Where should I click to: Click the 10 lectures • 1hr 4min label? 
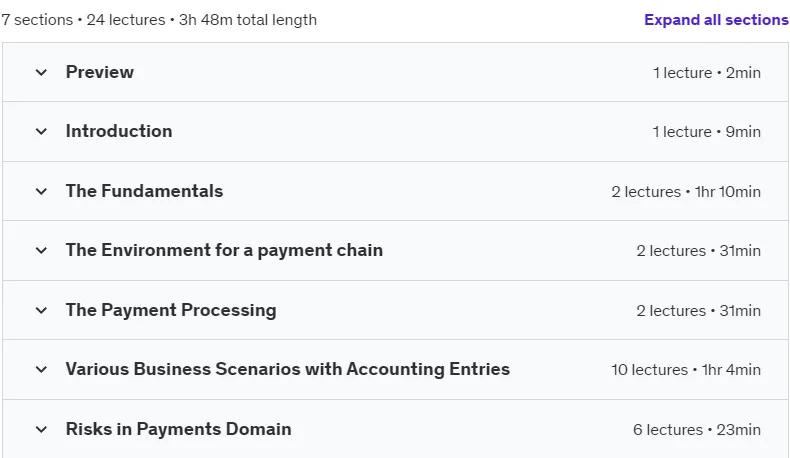[x=686, y=370]
